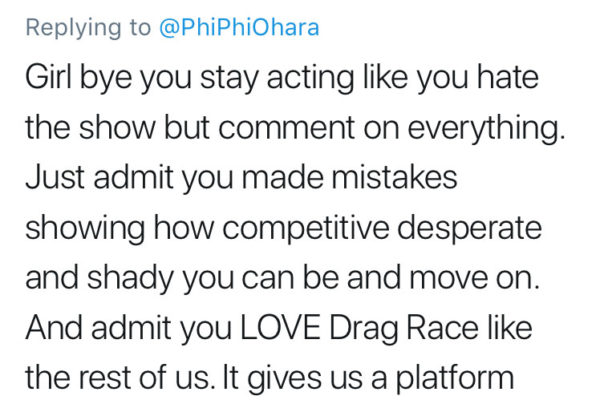Click the phrase 'move on.' in tweet
Viewport: 600px width, 400px height.
[x=474, y=279]
